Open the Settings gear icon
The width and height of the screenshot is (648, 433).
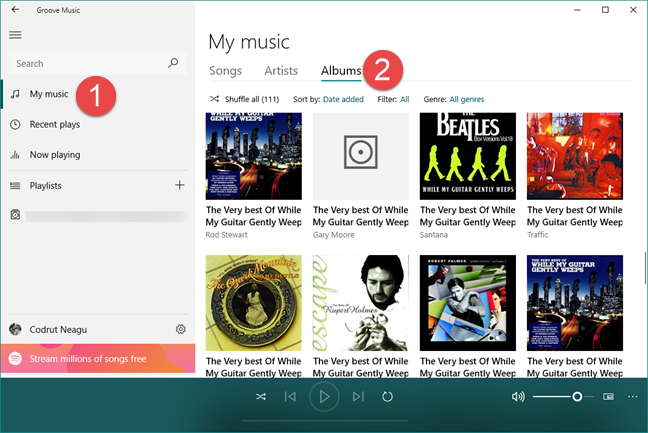click(x=181, y=329)
